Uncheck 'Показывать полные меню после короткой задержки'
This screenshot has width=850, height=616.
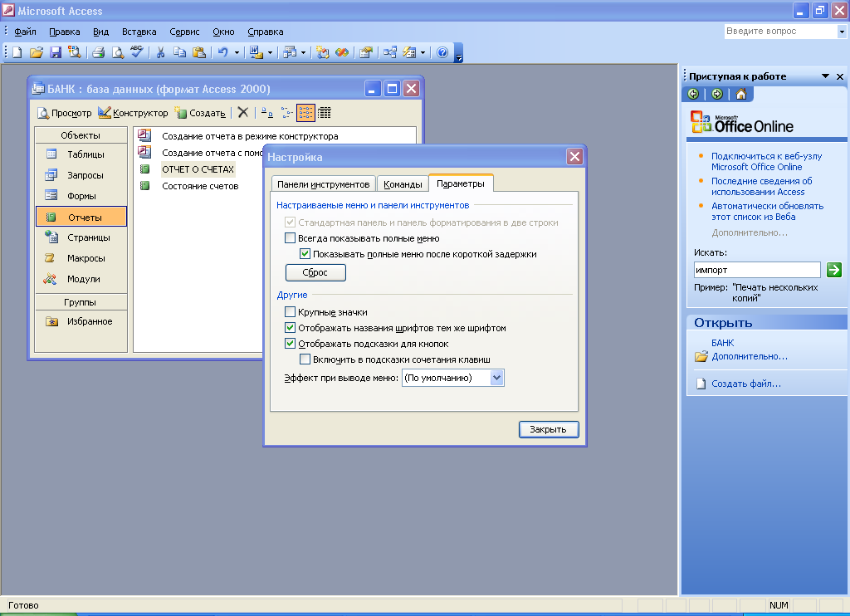click(x=305, y=254)
